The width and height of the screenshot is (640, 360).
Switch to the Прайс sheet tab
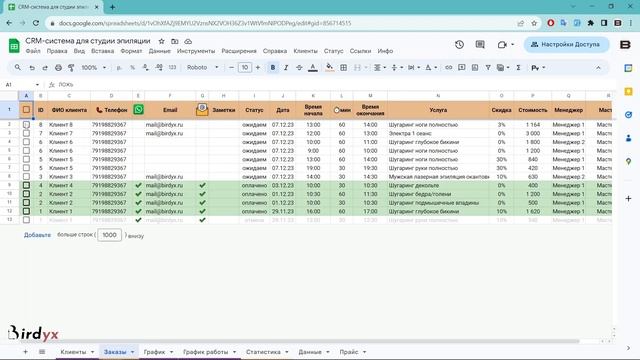click(349, 352)
